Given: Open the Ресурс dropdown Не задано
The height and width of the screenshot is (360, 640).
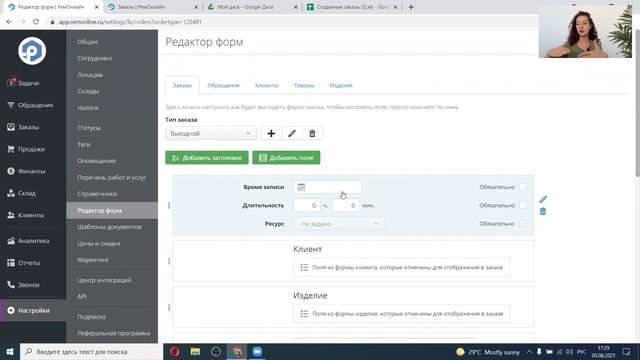Looking at the screenshot, I should [x=338, y=224].
